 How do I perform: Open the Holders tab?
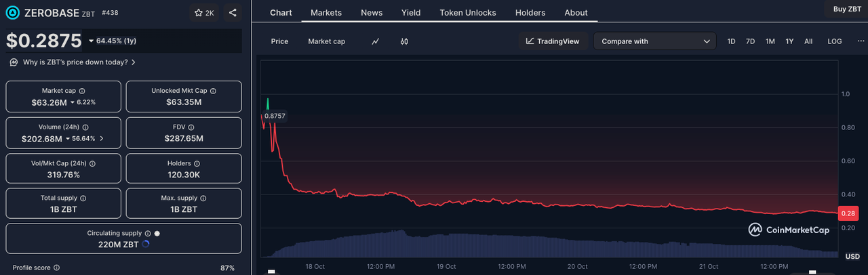530,12
